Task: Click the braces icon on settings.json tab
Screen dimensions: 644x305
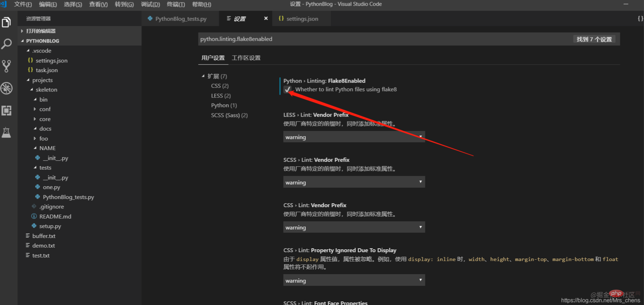Action: coord(281,18)
